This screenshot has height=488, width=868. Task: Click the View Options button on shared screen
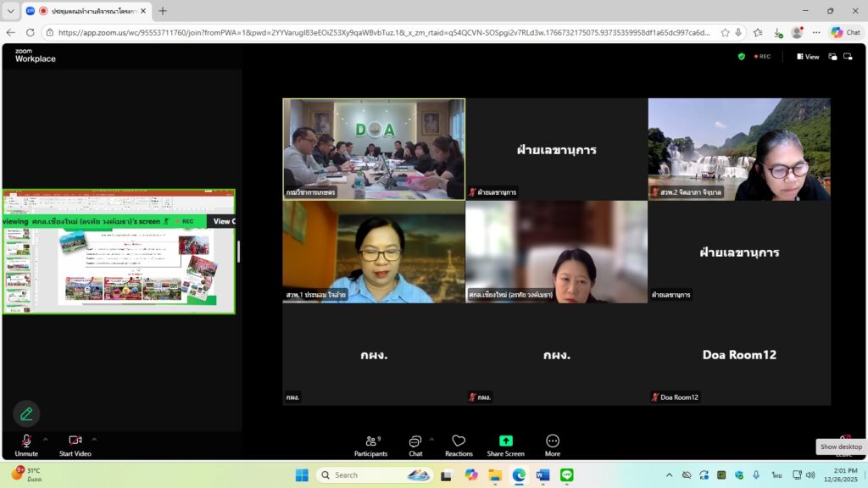223,221
